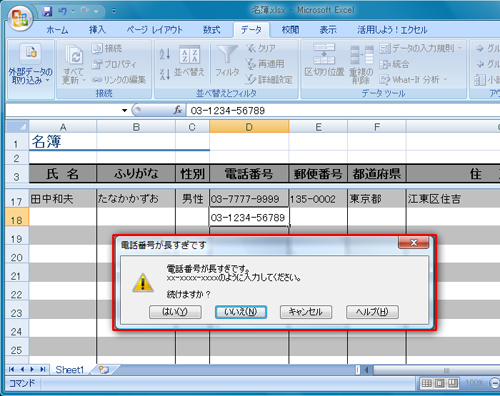This screenshot has height=396, width=500.
Task: Click the 東京都 cell
Action: [x=377, y=199]
